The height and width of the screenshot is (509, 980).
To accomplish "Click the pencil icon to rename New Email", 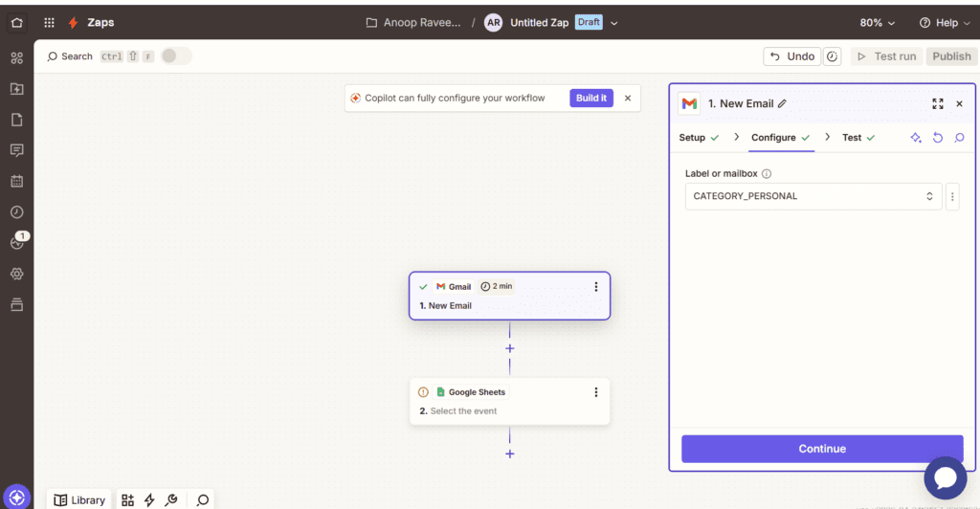I will (782, 103).
